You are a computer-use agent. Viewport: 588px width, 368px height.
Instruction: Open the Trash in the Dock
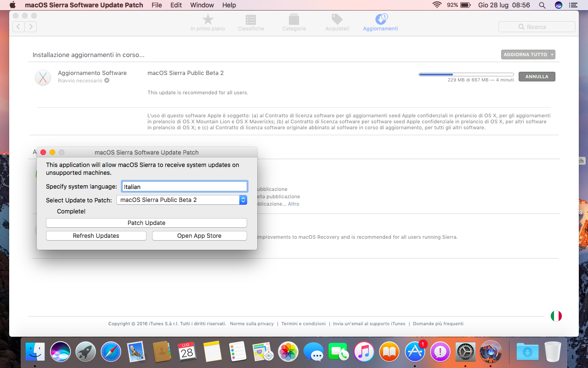(553, 352)
